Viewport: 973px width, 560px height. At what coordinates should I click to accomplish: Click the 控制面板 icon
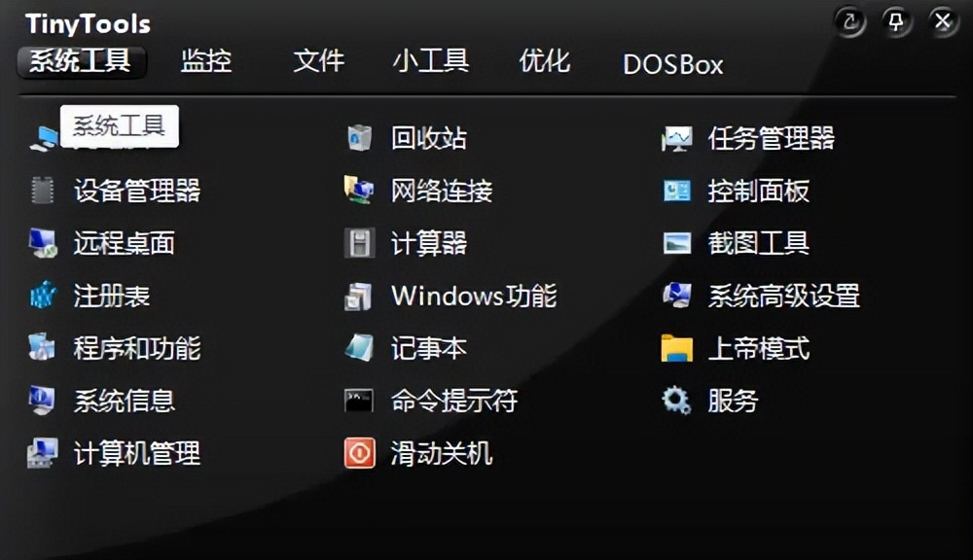tap(676, 191)
